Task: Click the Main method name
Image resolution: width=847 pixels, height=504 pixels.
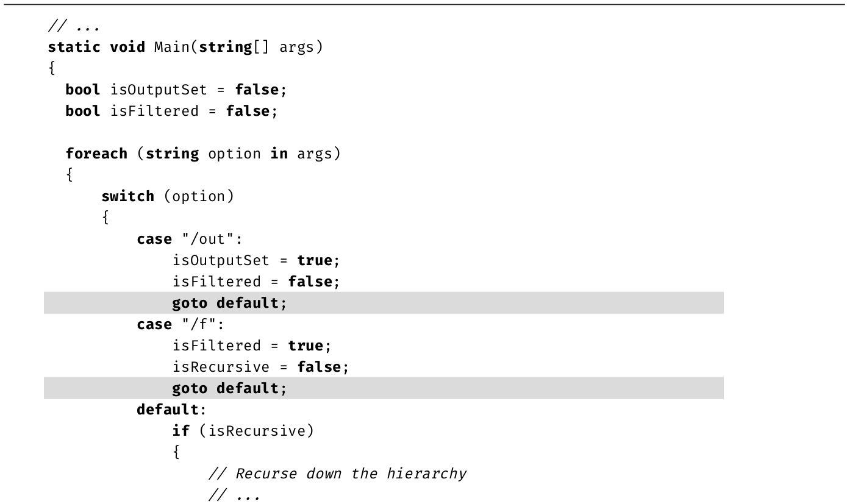Action: [171, 47]
